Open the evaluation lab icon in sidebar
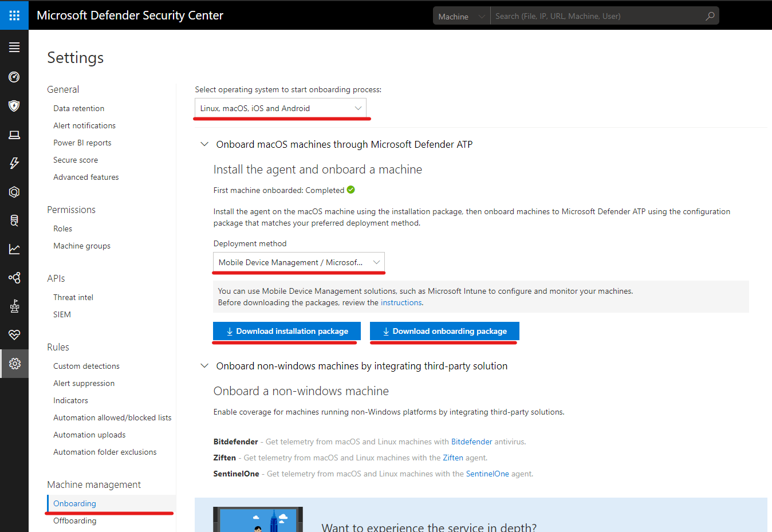 [14, 306]
